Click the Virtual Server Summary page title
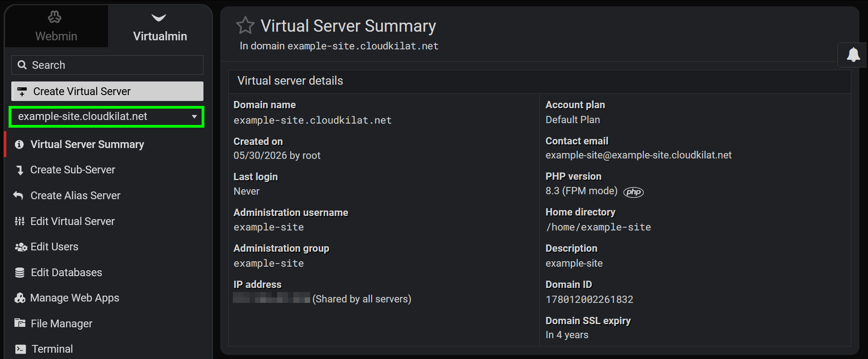Image resolution: width=868 pixels, height=359 pixels. click(x=348, y=26)
